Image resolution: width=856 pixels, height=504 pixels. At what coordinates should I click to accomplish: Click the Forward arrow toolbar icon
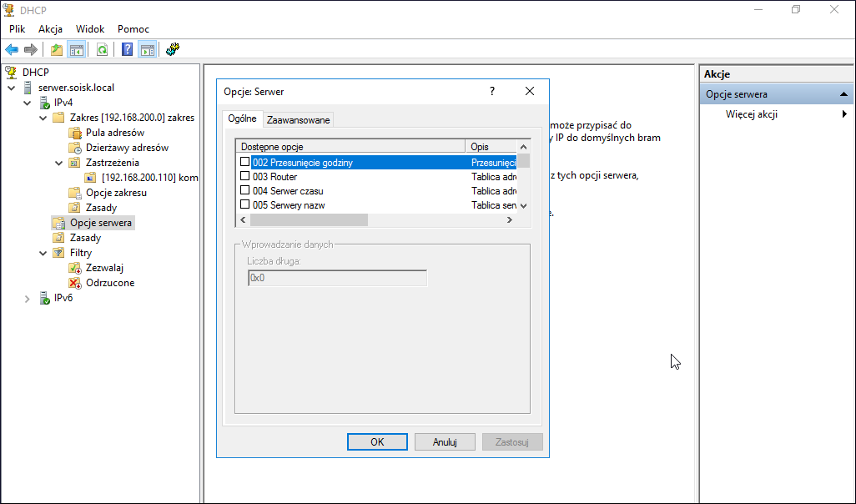coord(31,50)
